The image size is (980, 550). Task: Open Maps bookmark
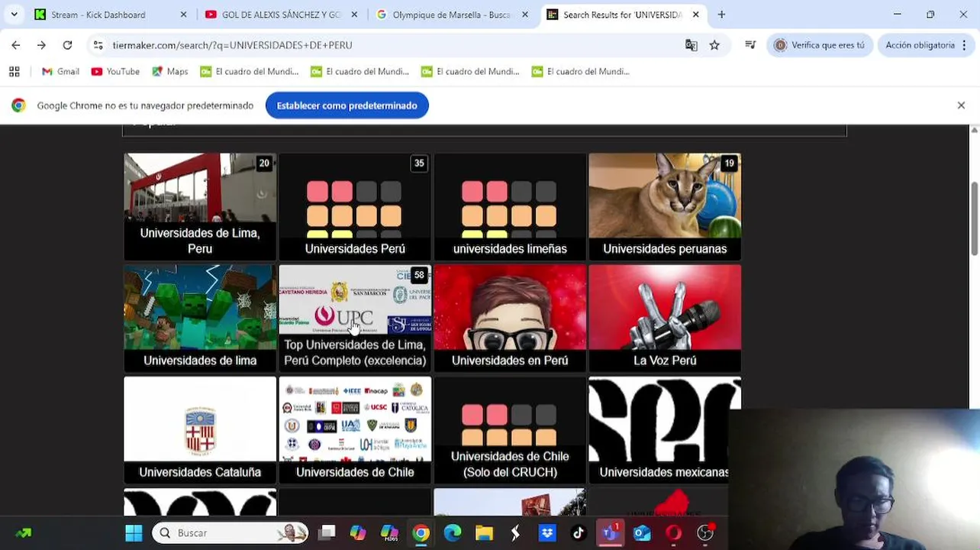(x=169, y=71)
